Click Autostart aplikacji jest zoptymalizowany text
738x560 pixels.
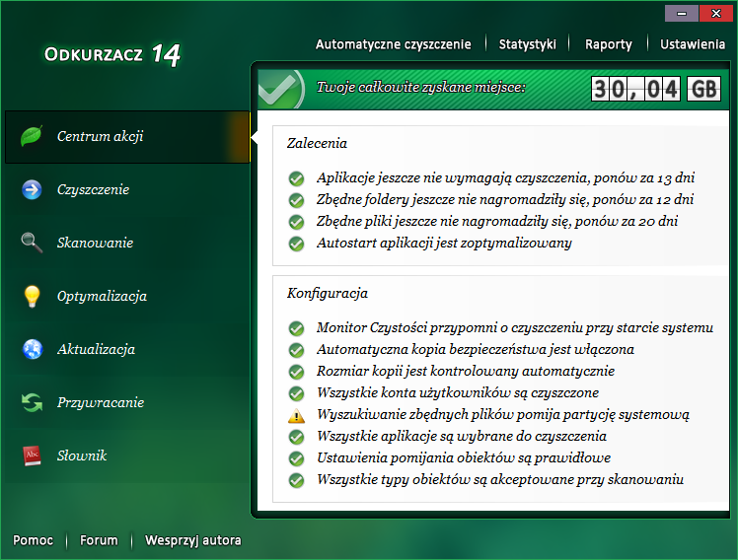(444, 244)
